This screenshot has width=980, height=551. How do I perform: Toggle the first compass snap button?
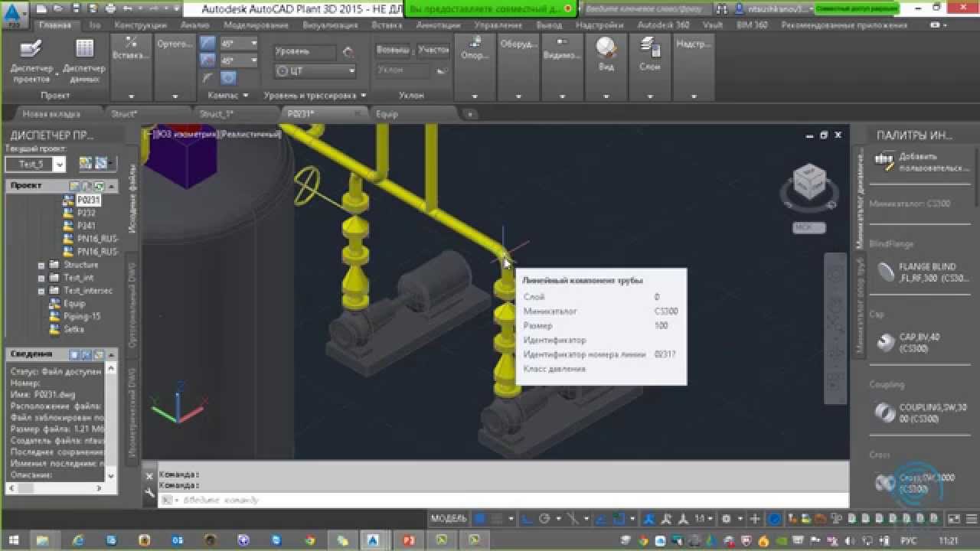[x=207, y=43]
